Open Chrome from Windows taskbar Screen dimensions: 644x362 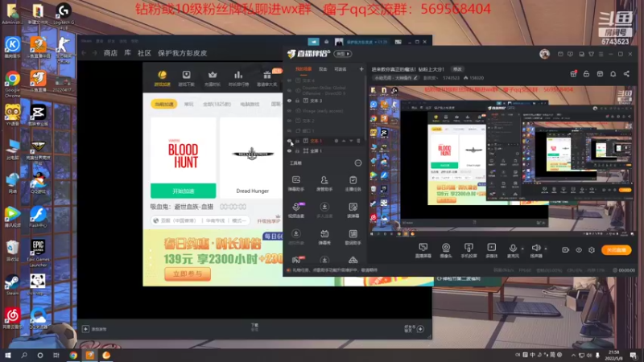click(73, 355)
